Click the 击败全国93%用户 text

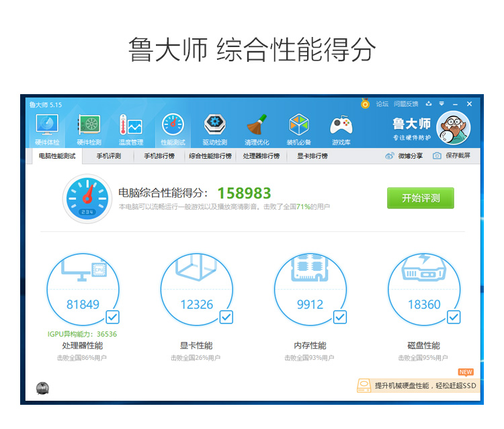tap(309, 358)
